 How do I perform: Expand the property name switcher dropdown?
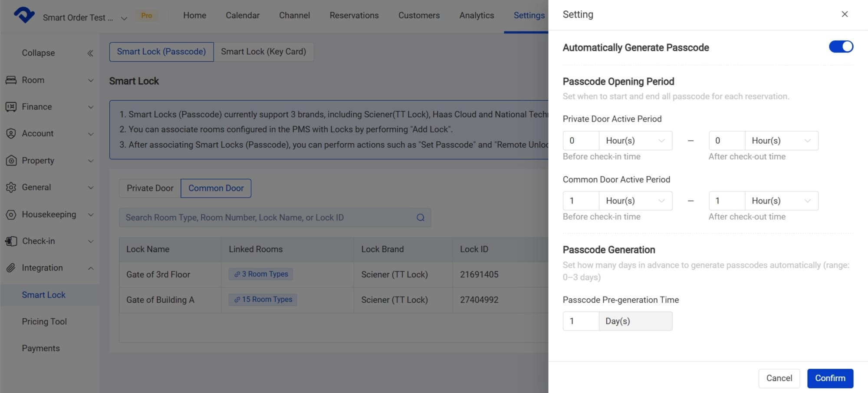pyautogui.click(x=124, y=18)
